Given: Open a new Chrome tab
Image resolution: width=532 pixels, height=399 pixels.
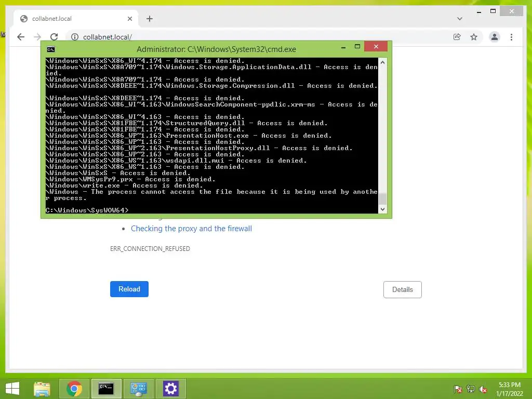Looking at the screenshot, I should point(150,19).
